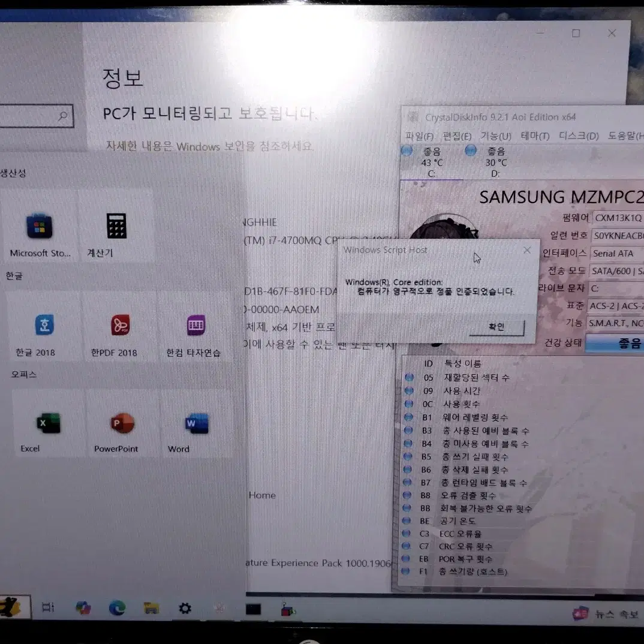Click the 생산성 group header in Start menu

[13, 173]
